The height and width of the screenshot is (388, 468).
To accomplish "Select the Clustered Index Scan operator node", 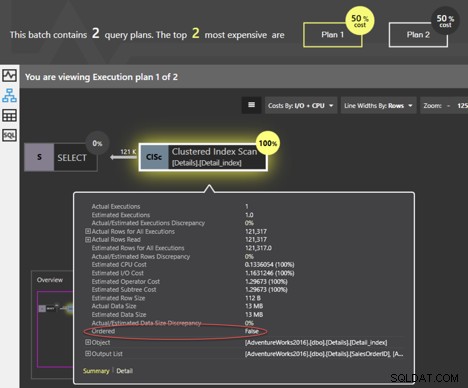I will (x=203, y=157).
